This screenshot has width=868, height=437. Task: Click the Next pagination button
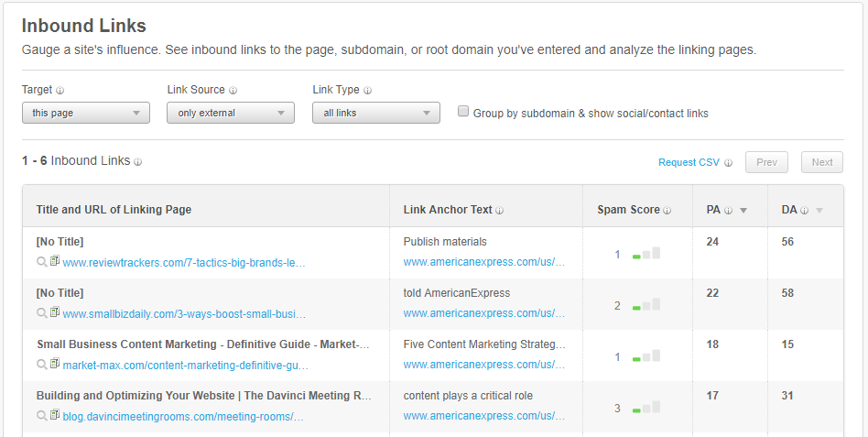click(822, 162)
